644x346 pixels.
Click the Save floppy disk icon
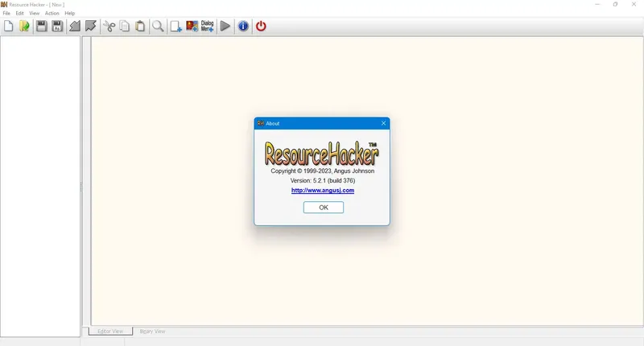tap(42, 27)
